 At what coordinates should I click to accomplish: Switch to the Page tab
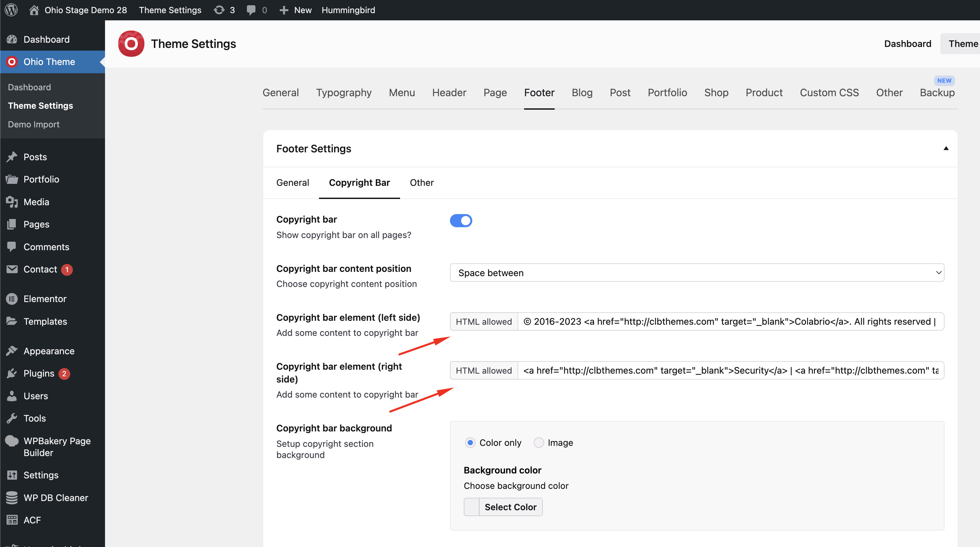[495, 93]
